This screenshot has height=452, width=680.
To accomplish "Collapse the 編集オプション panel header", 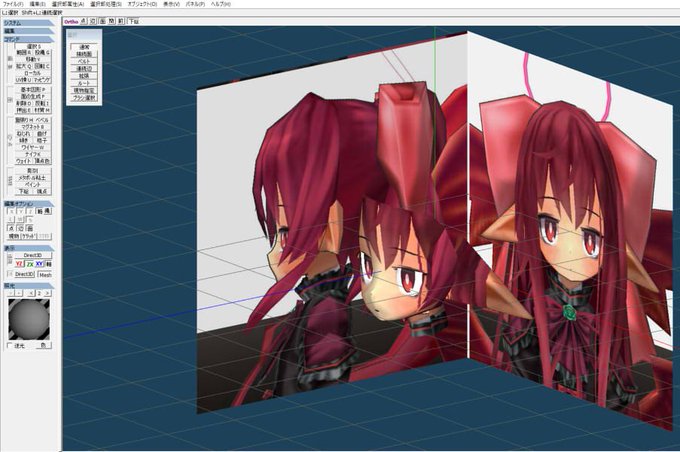I will point(29,204).
